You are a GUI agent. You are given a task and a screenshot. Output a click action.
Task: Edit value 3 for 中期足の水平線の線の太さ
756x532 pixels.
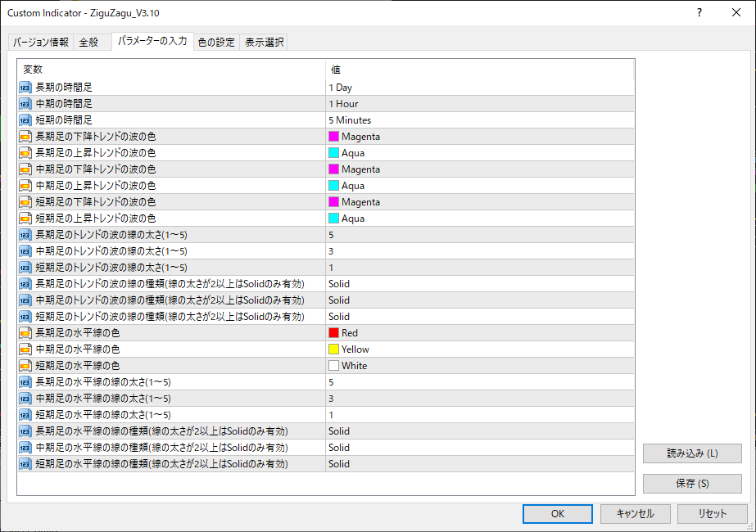tap(480, 399)
